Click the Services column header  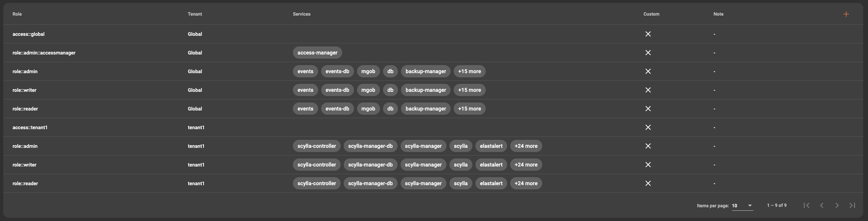coord(302,14)
